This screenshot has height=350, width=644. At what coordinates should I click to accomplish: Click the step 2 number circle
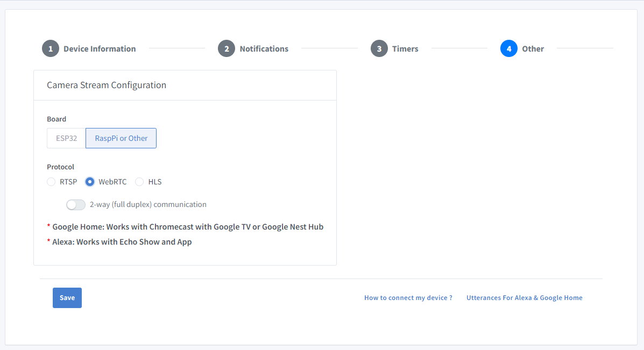click(227, 48)
